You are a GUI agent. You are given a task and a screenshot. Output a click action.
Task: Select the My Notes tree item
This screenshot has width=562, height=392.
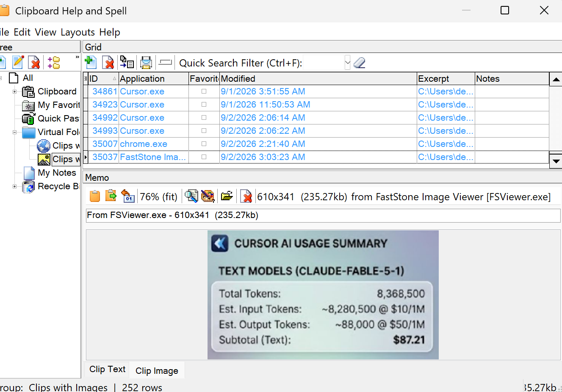(57, 173)
